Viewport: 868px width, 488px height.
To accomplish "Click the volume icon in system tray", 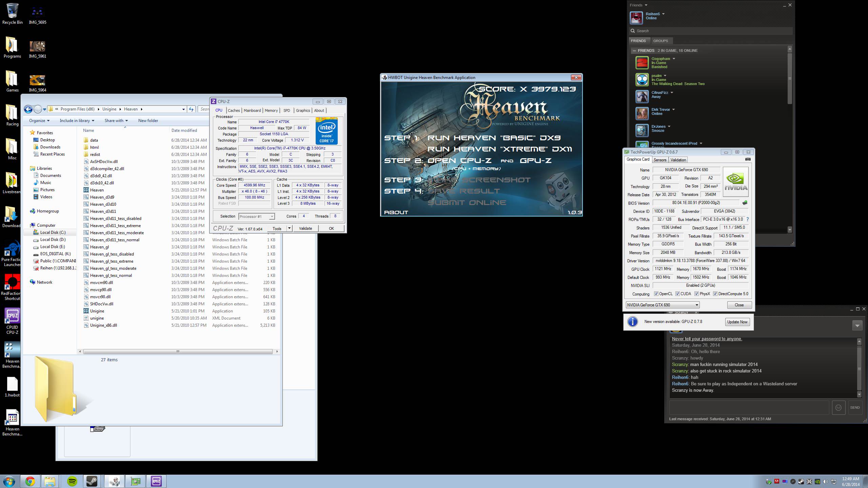I will [x=825, y=481].
